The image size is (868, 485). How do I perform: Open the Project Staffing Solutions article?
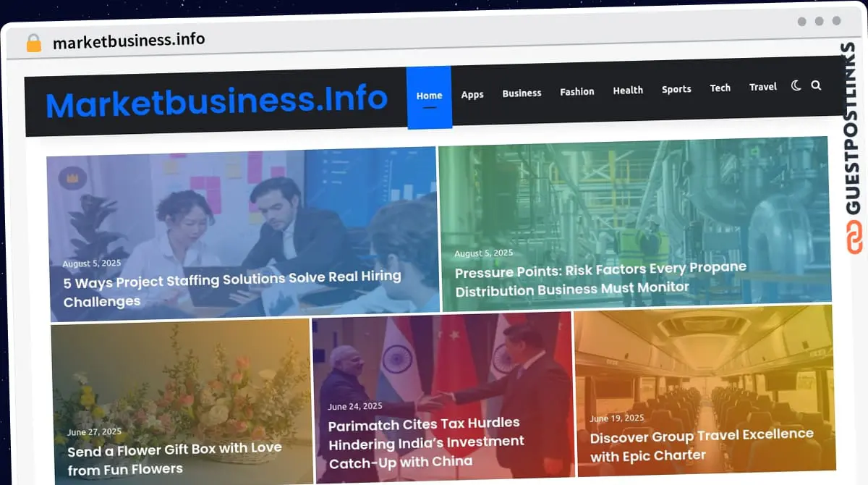(231, 288)
